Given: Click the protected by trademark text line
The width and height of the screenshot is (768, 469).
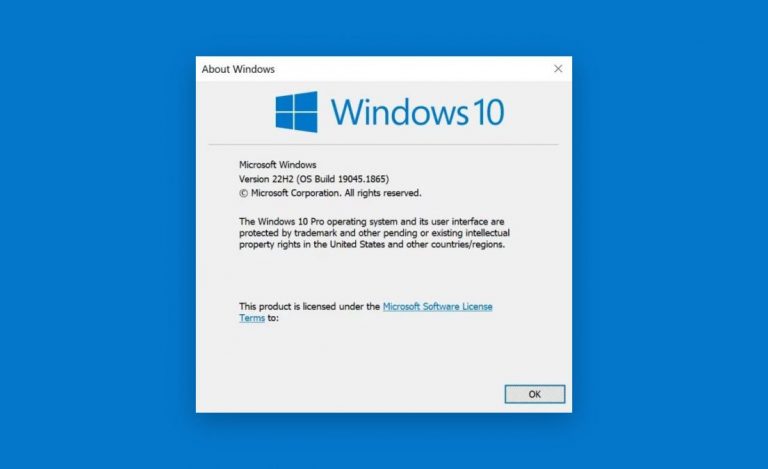Looking at the screenshot, I should point(374,233).
